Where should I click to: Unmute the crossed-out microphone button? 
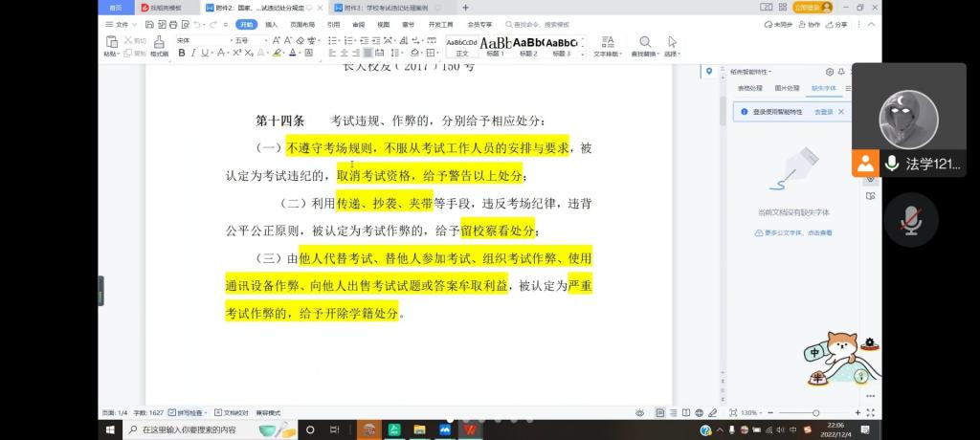click(910, 221)
